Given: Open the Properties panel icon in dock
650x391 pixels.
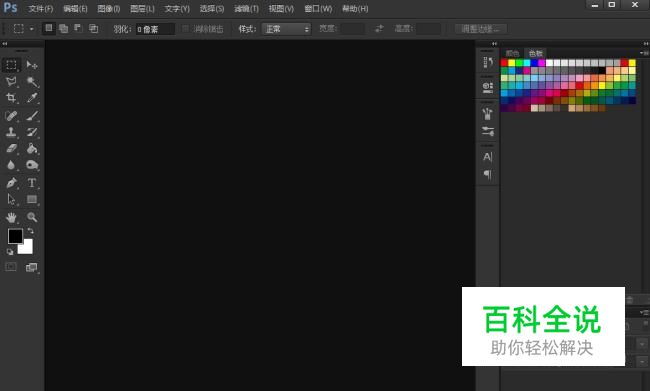Looking at the screenshot, I should [488, 87].
